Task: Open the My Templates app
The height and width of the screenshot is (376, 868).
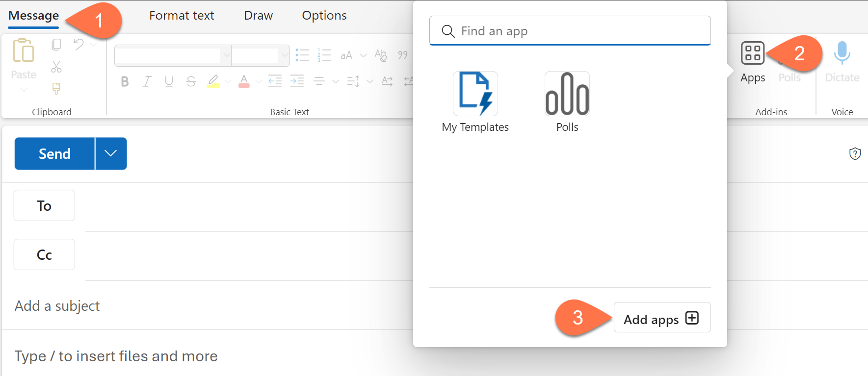Action: click(475, 102)
